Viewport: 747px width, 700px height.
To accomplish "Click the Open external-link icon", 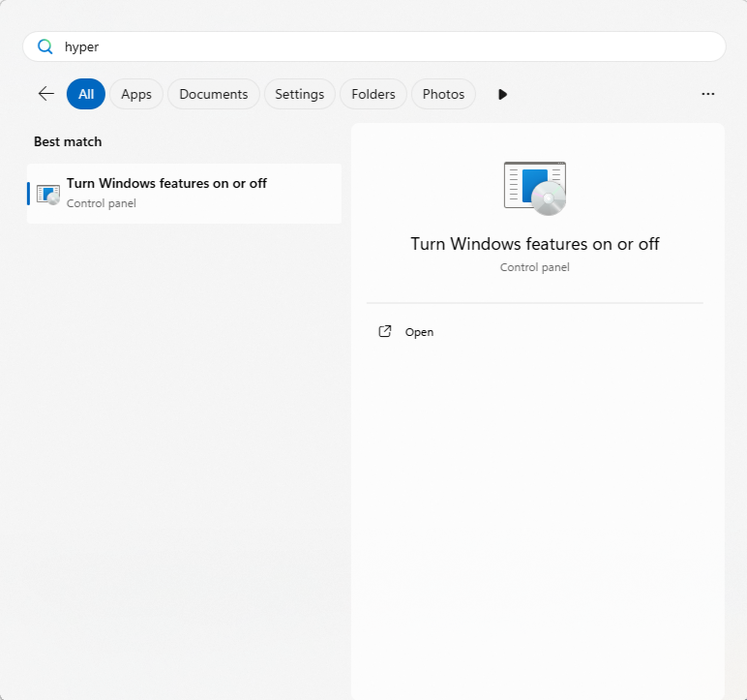I will pyautogui.click(x=385, y=331).
